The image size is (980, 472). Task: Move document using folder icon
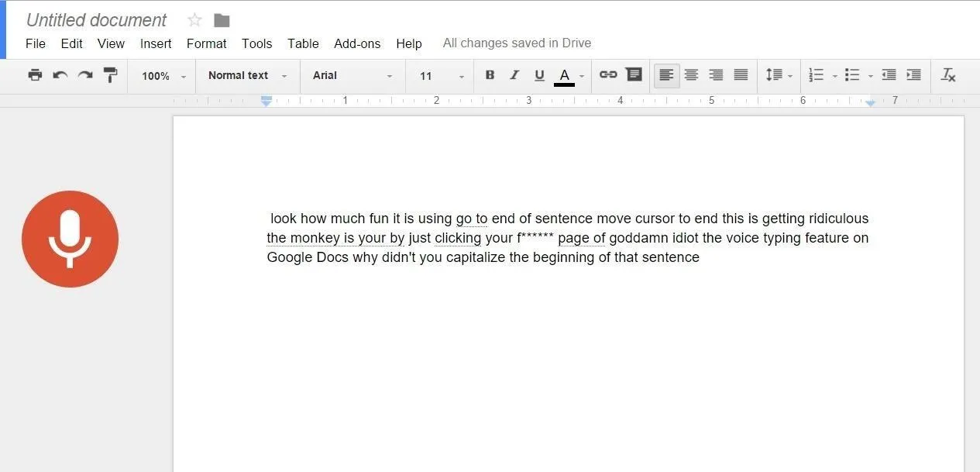222,20
